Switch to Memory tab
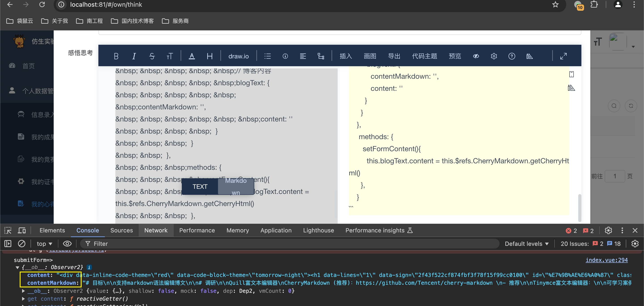Screen dimensions: 644x306 (x=237, y=230)
